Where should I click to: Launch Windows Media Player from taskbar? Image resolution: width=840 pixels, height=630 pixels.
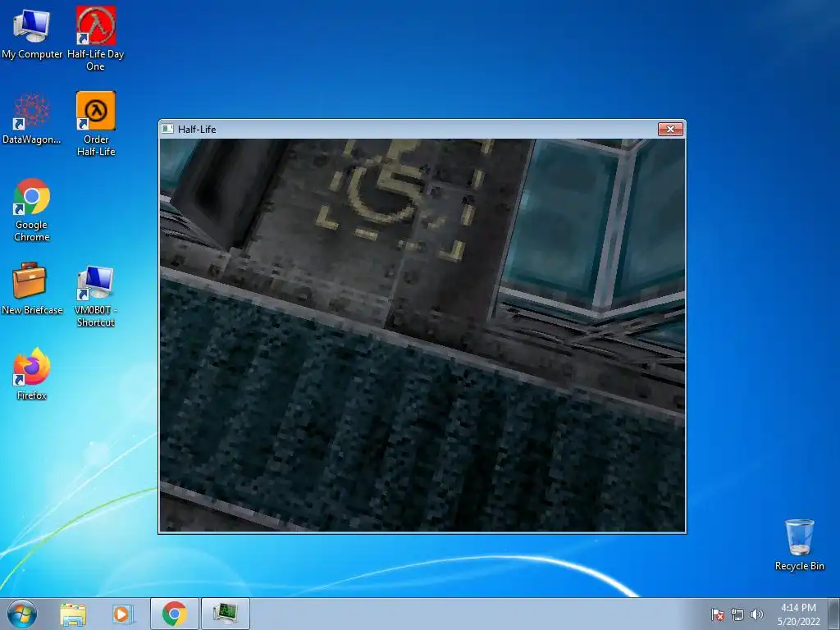123,614
